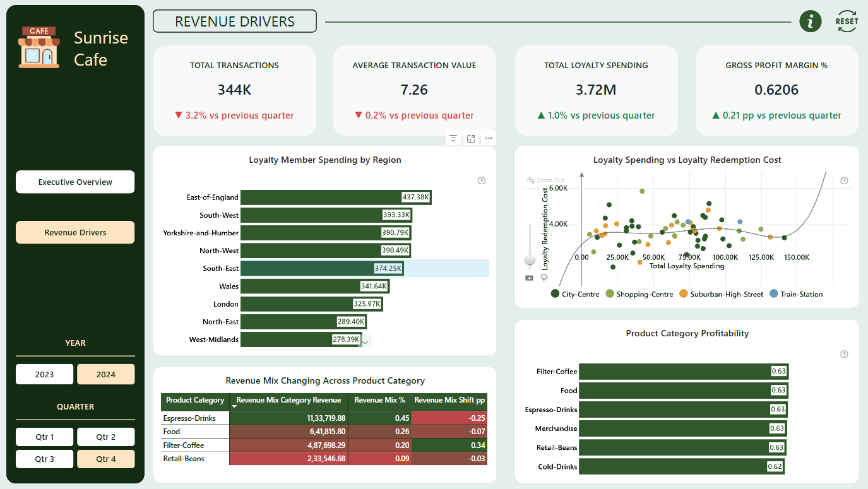
Task: Toggle Suburban-High-Street legend marker
Action: point(683,294)
